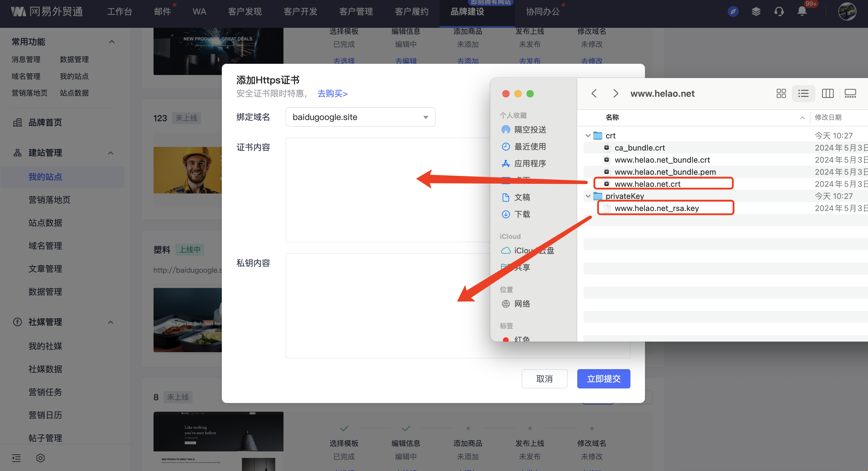Switch Finder to column view

tap(827, 93)
